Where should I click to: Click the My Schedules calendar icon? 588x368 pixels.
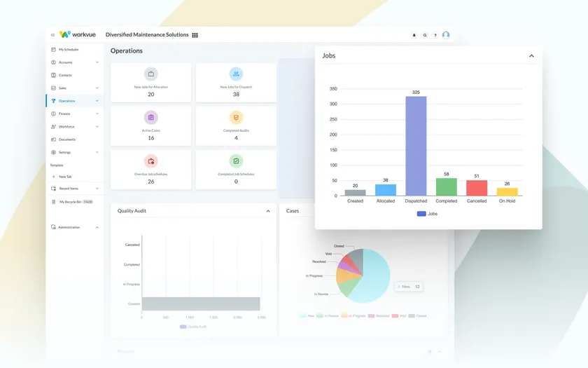click(53, 49)
